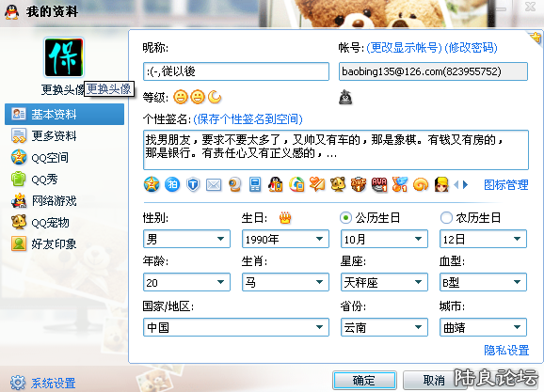The width and height of the screenshot is (544, 392).
Task: Click the gray penguin badge icon under account
Action: click(345, 97)
